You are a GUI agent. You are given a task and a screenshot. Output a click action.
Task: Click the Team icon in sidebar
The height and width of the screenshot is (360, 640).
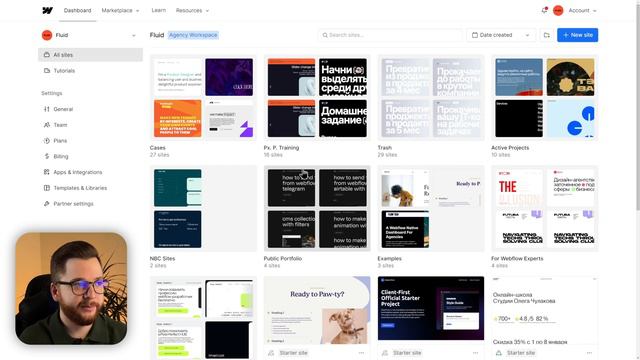[47, 125]
